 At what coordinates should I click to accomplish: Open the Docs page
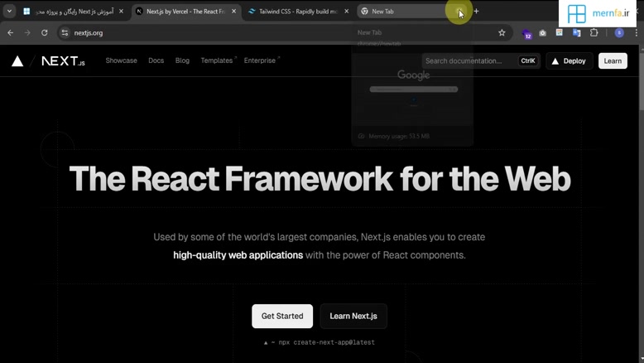(x=156, y=60)
